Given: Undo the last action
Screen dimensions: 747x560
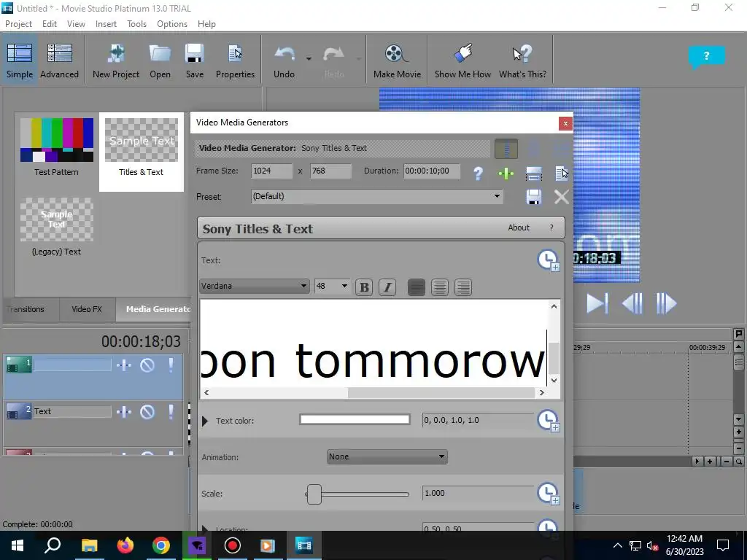Looking at the screenshot, I should coord(284,61).
